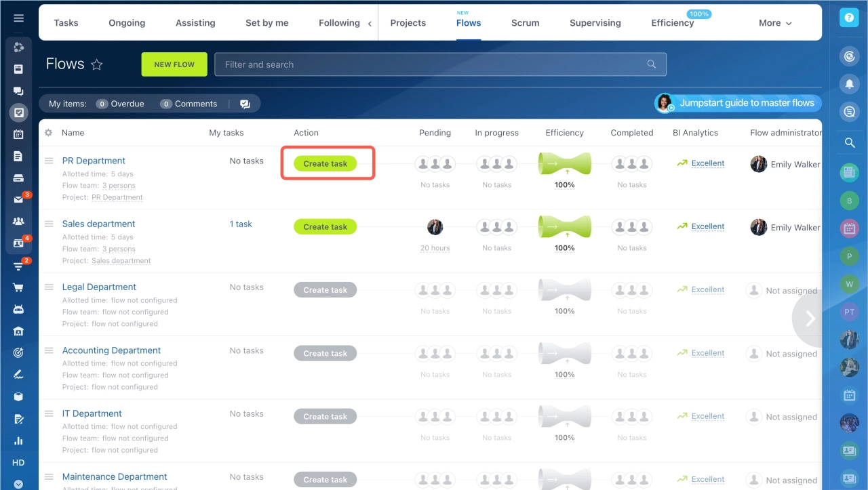
Task: Click the help question mark icon
Action: [849, 18]
